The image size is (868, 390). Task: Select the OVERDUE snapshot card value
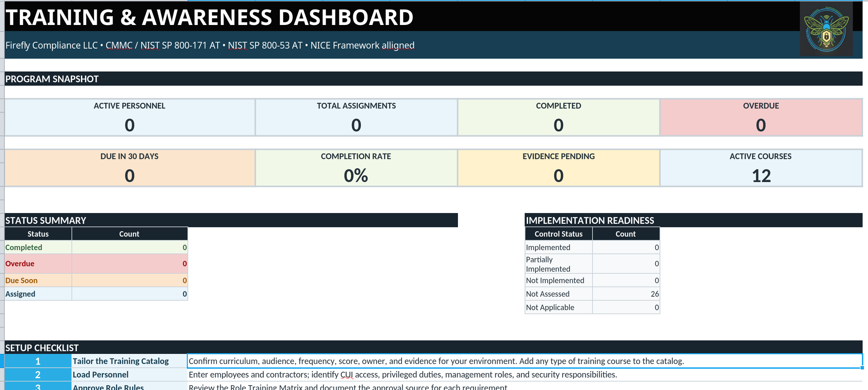761,125
